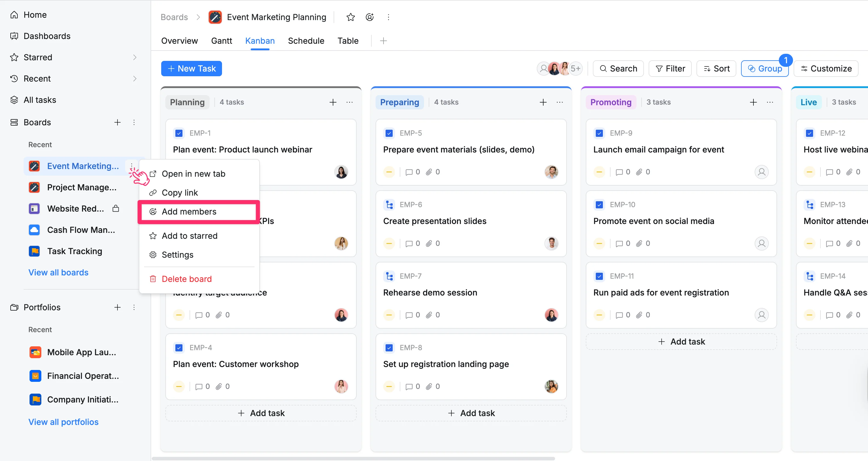The image size is (868, 461).
Task: Open the Filter dropdown
Action: tap(670, 69)
